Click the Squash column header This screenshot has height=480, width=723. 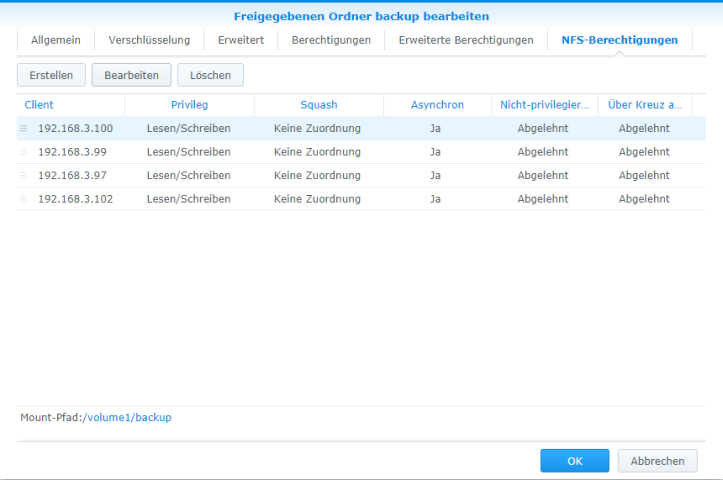point(319,105)
